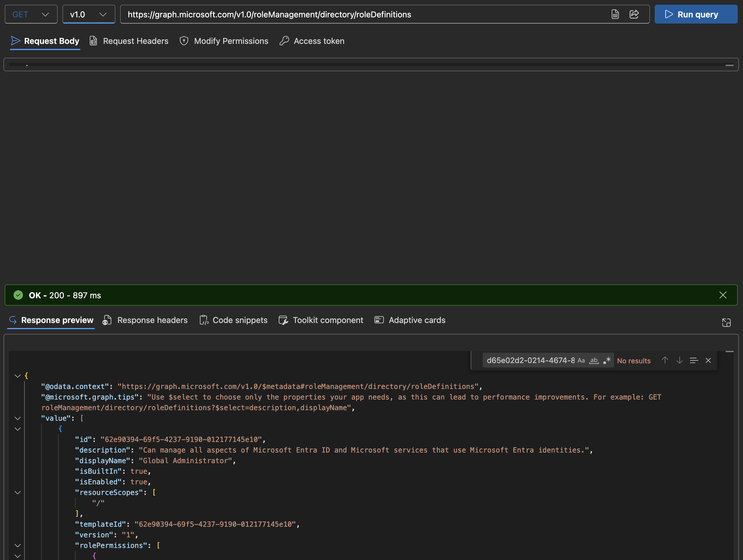The height and width of the screenshot is (560, 743).
Task: Click the Request Headers document icon
Action: (x=93, y=41)
